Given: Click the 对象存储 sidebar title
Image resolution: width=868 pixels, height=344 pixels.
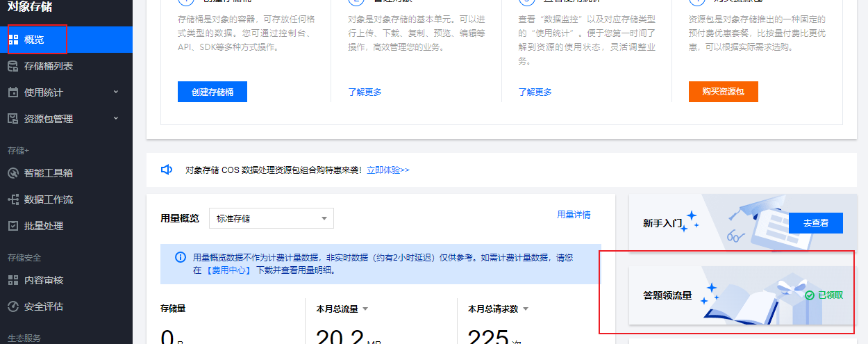Looking at the screenshot, I should tap(30, 7).
